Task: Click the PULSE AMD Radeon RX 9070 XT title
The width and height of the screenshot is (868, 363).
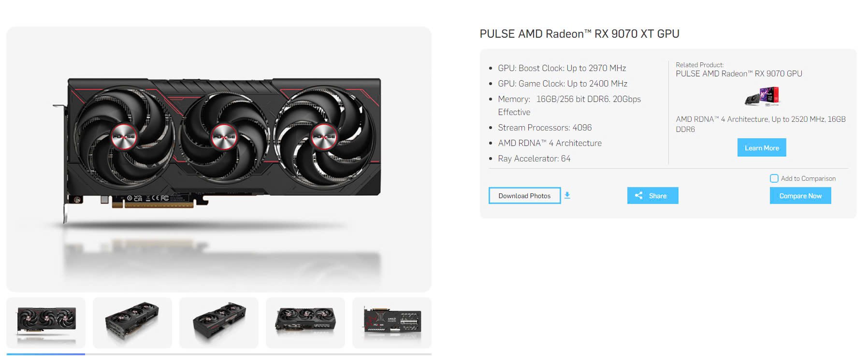Action: click(x=579, y=34)
